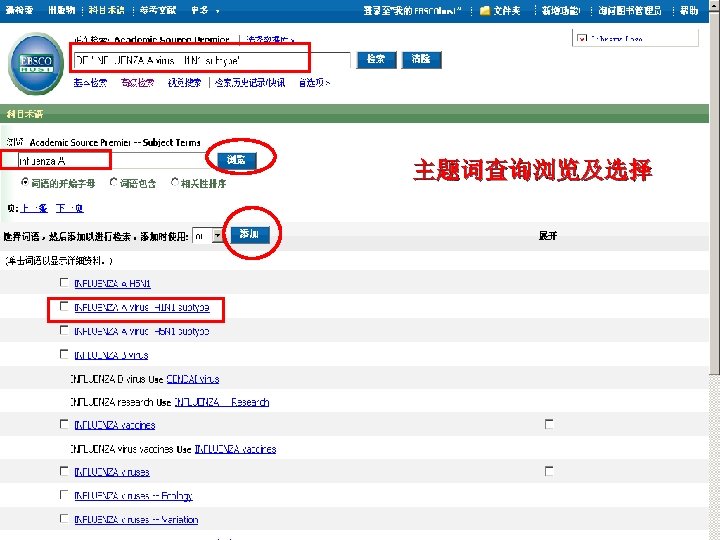Expand the 更多 dropdown menu
This screenshot has width=720, height=540.
(x=205, y=10)
